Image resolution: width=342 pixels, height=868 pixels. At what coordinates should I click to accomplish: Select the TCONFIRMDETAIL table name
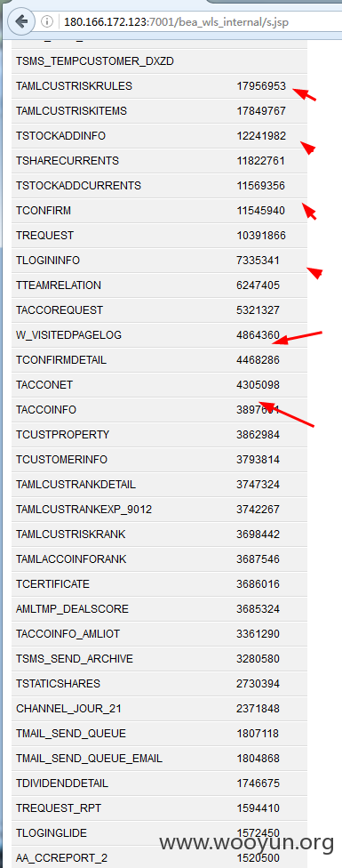(61, 360)
